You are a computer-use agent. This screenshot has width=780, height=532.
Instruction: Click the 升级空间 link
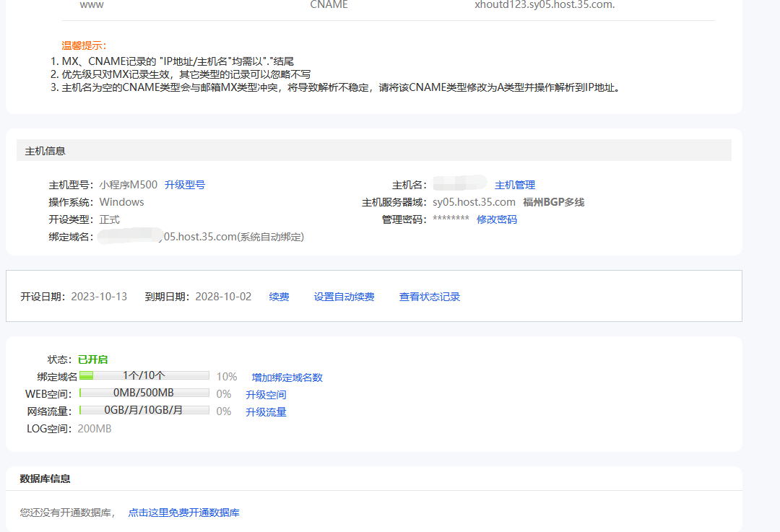pyautogui.click(x=266, y=395)
